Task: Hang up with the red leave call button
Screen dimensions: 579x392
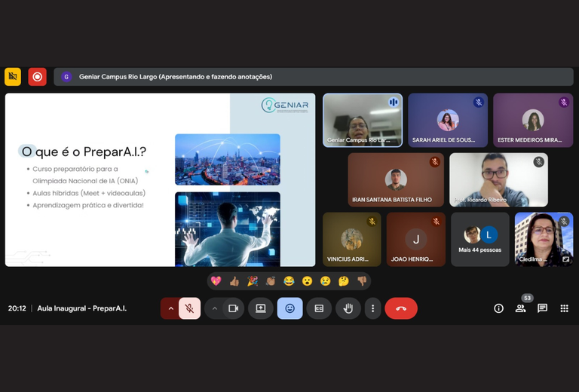Action: [x=401, y=308]
